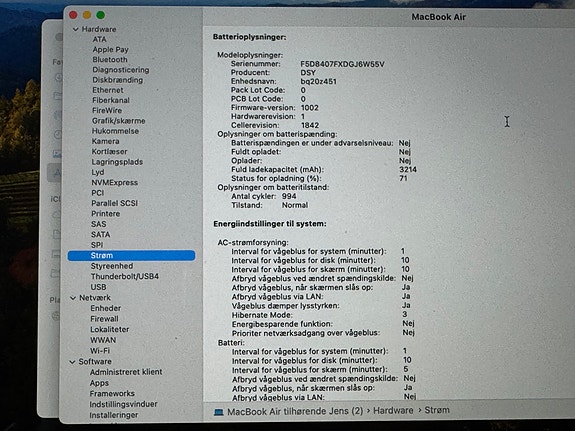575x431 pixels.
Task: Click Hardware in the bottom path bar
Action: pyautogui.click(x=393, y=410)
